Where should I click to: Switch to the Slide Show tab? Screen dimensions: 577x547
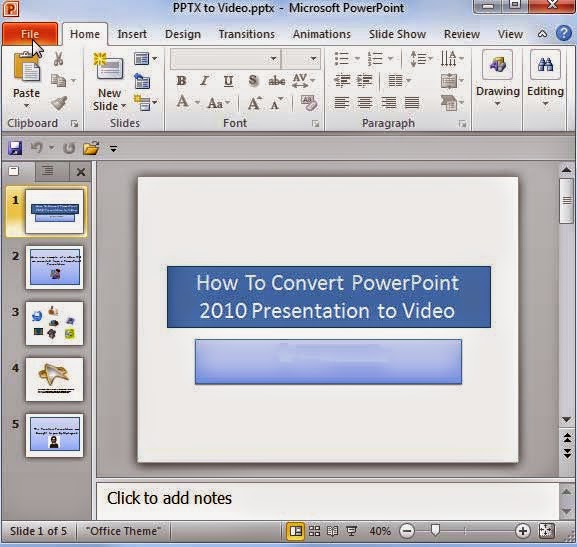[x=397, y=34]
